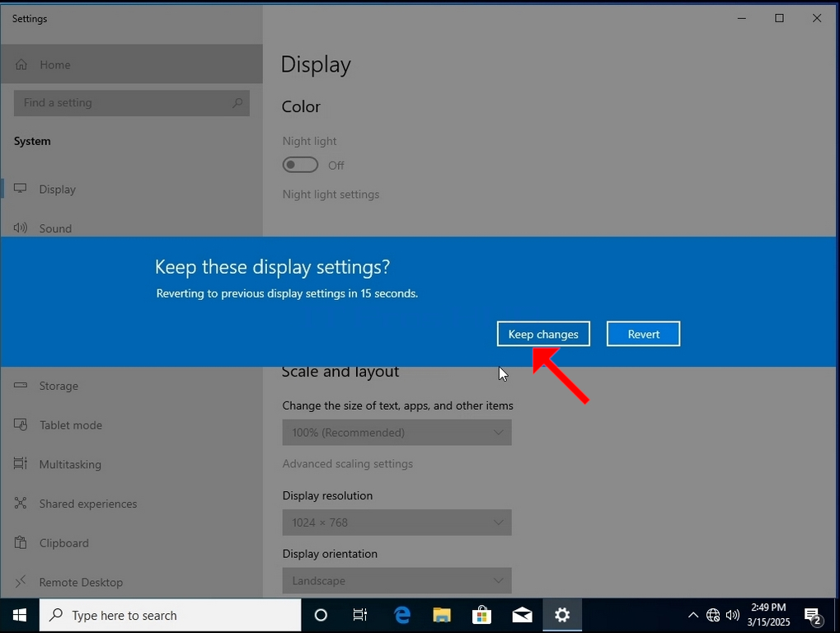Screen dimensions: 840x633
Task: Show hidden tray icons chevron
Action: pyautogui.click(x=692, y=616)
